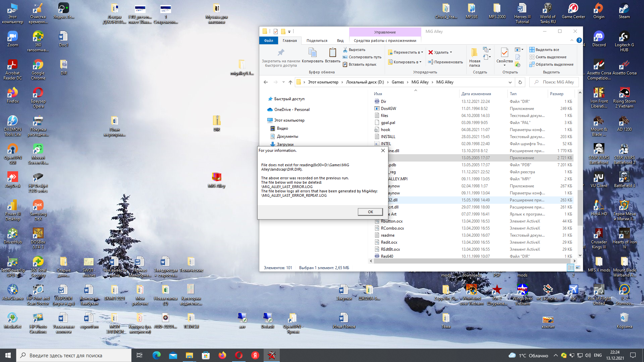Go up one folder level arrow
This screenshot has width=644, height=362.
click(290, 82)
